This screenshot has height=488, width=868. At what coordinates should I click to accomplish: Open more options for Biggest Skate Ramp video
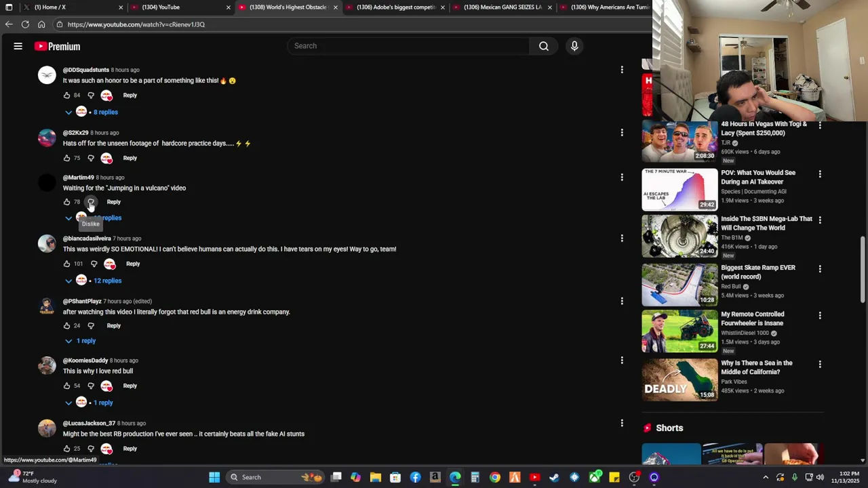click(820, 268)
